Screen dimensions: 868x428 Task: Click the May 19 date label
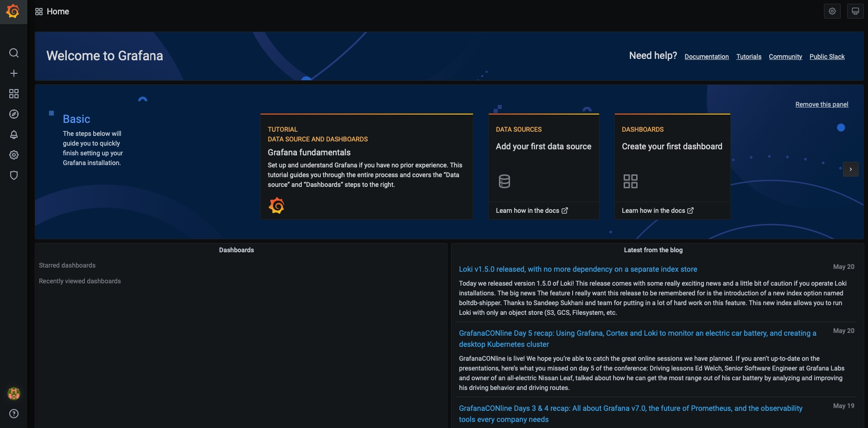pos(843,406)
